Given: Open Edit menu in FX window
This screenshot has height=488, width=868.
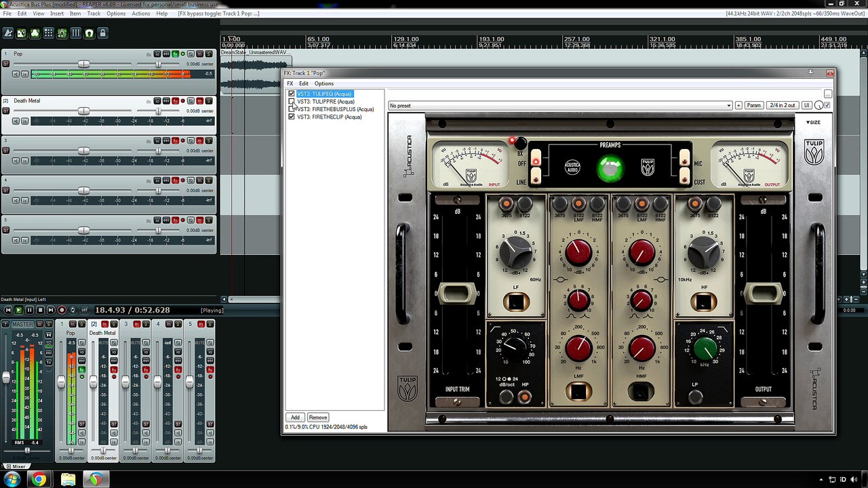Looking at the screenshot, I should pos(304,83).
